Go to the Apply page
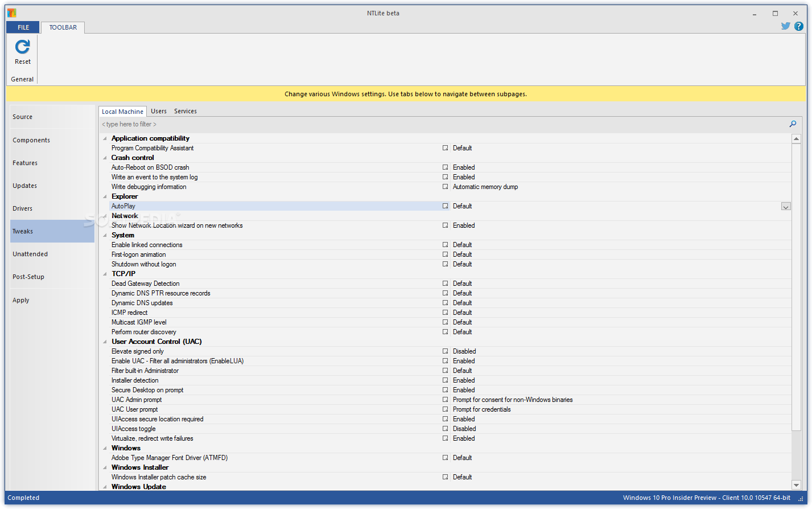Screen dimensions: 812x509 (52, 300)
